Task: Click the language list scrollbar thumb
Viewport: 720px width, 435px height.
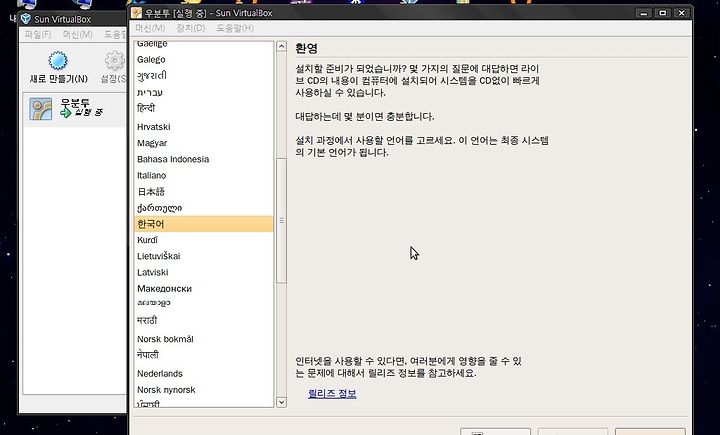Action: (281, 220)
